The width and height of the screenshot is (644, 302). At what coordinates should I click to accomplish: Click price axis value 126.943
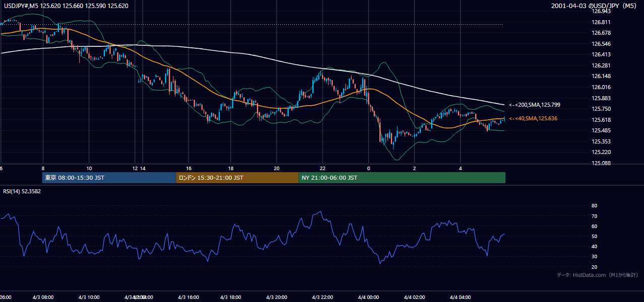coord(601,11)
